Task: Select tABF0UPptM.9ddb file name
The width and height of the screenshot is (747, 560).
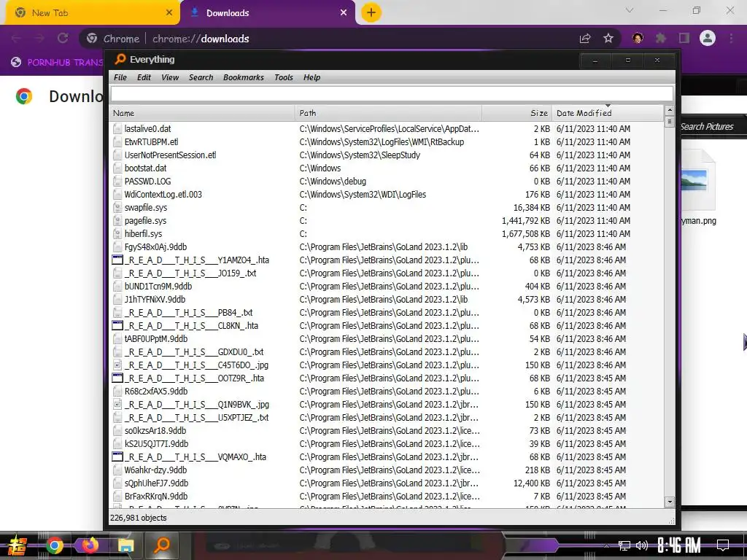Action: pyautogui.click(x=156, y=338)
